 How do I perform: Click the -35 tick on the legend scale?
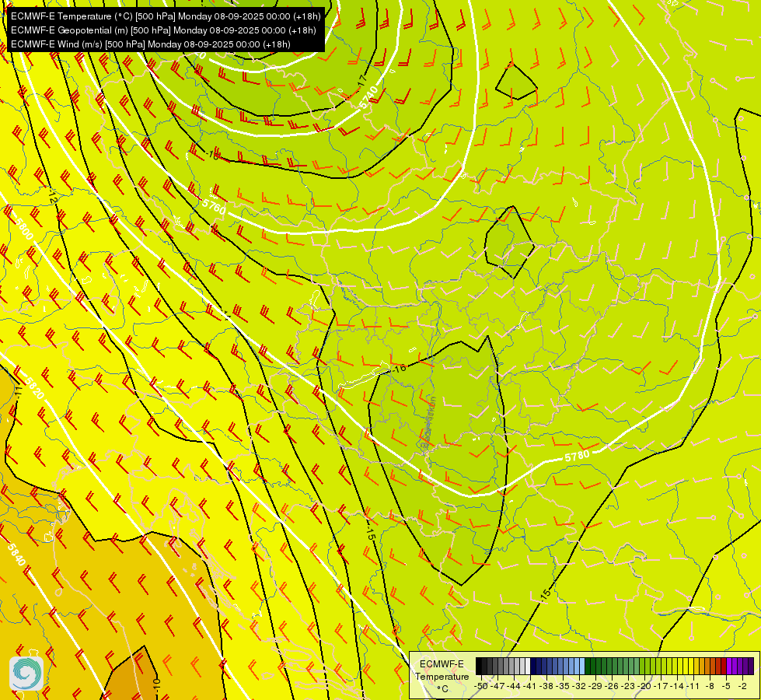[x=563, y=686]
